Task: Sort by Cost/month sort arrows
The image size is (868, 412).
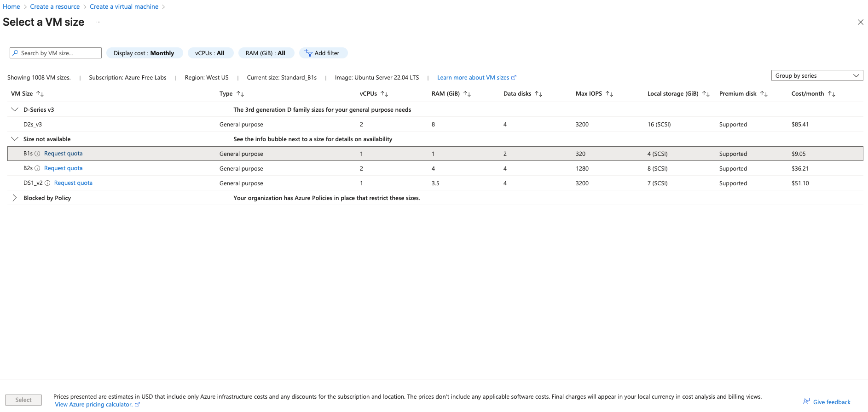Action: [x=832, y=94]
